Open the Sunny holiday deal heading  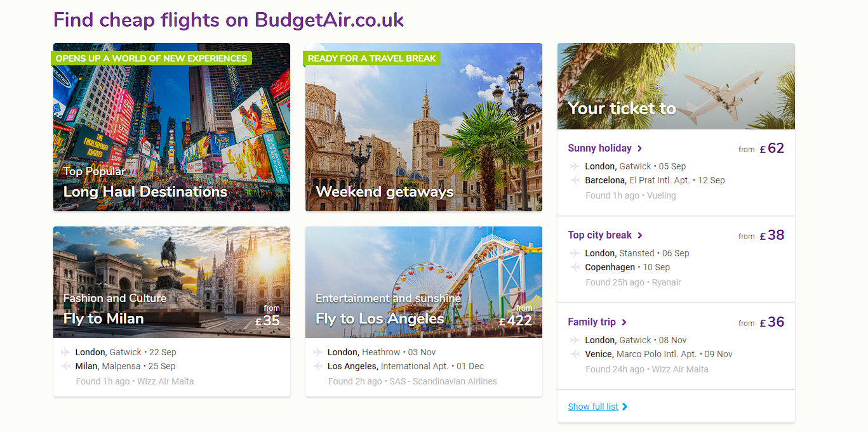600,148
